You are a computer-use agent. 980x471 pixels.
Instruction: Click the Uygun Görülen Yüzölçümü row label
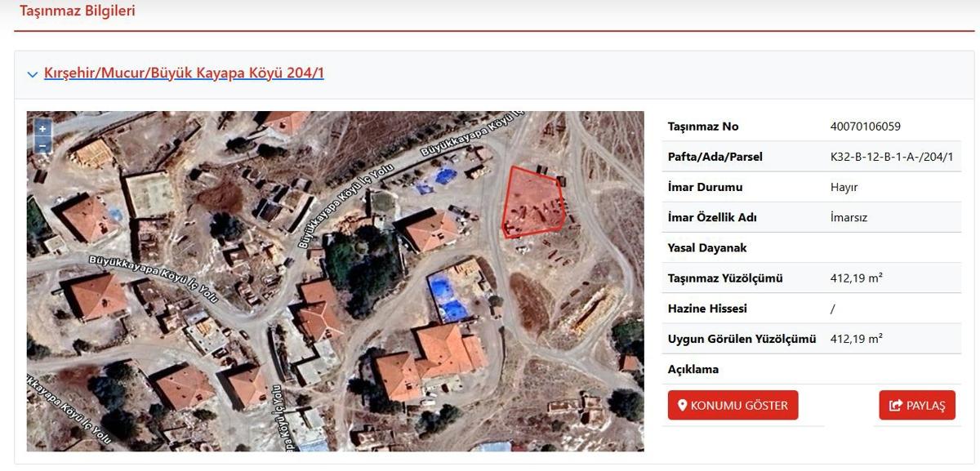pos(742,339)
